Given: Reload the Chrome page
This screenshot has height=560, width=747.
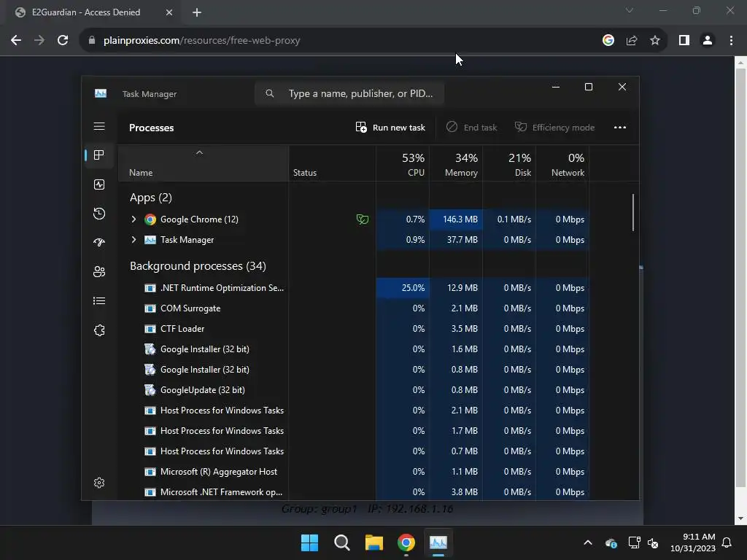Looking at the screenshot, I should (x=63, y=41).
